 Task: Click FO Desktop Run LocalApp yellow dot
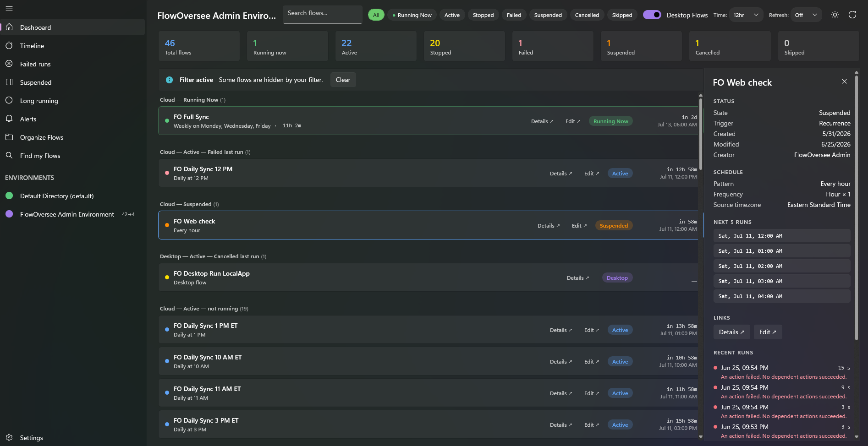pyautogui.click(x=167, y=277)
